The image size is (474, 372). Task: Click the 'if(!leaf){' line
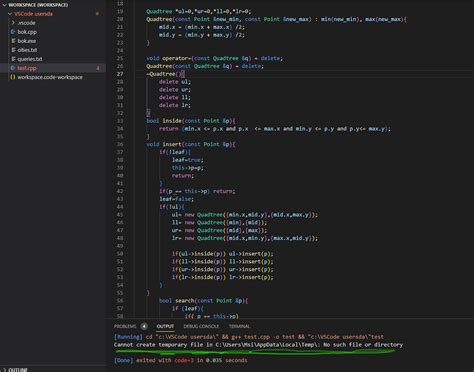pos(175,152)
